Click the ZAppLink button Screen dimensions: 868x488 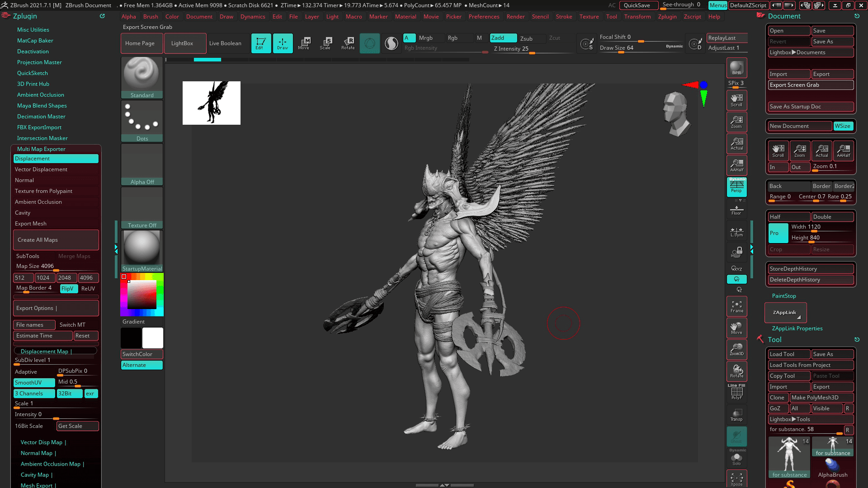(785, 313)
